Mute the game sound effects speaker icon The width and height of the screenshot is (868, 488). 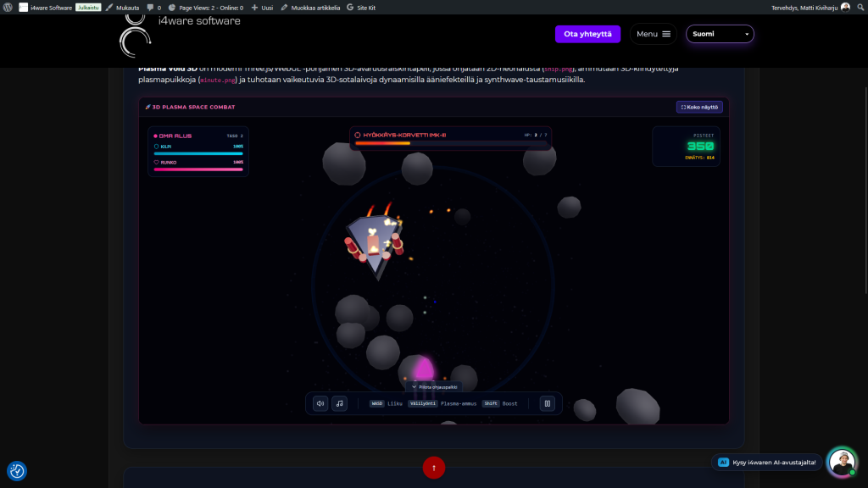tap(320, 404)
